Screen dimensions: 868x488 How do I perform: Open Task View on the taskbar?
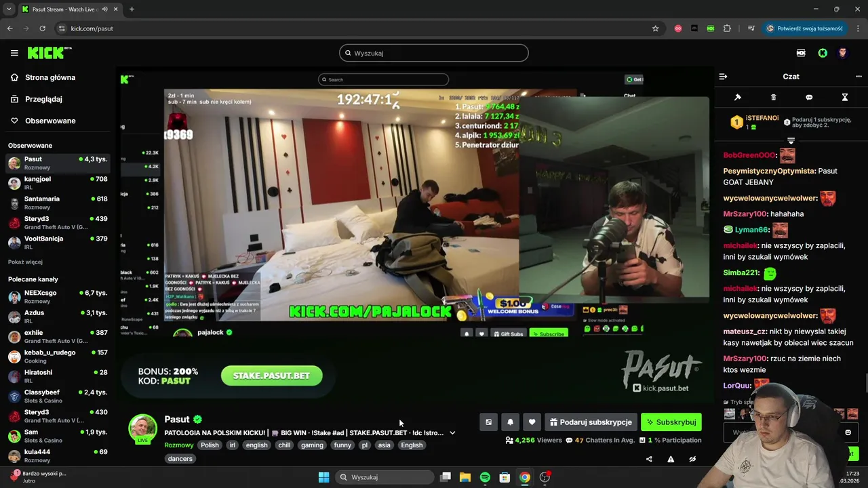pyautogui.click(x=446, y=477)
